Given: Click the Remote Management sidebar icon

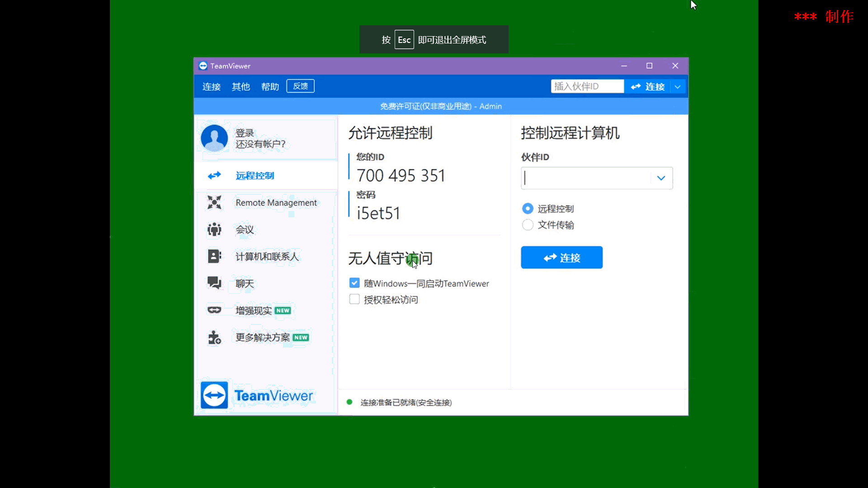Looking at the screenshot, I should [214, 202].
